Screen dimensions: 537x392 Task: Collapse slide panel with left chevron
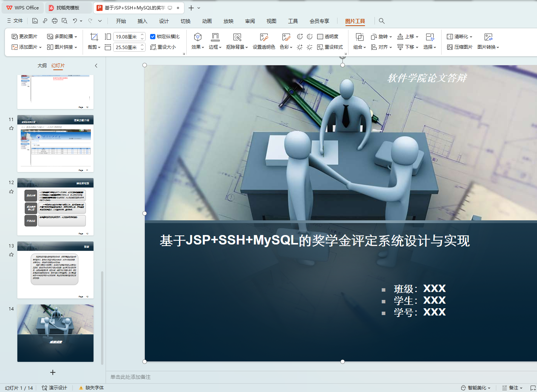click(x=96, y=66)
